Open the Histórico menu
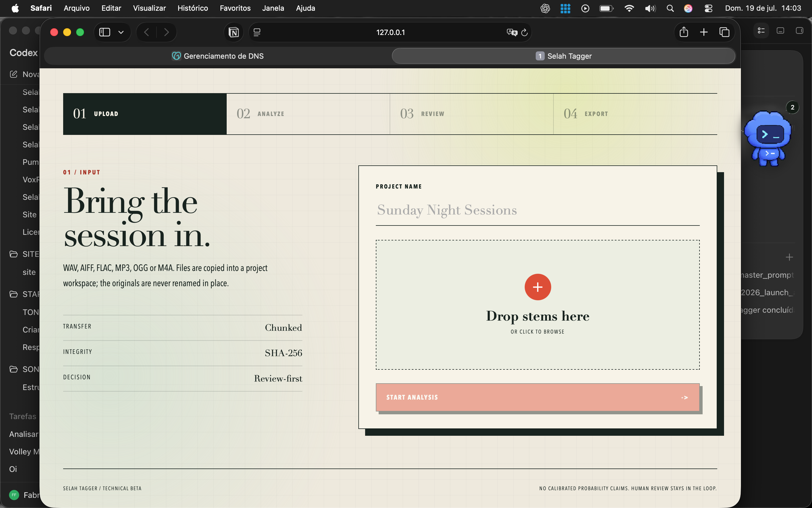 [193, 8]
